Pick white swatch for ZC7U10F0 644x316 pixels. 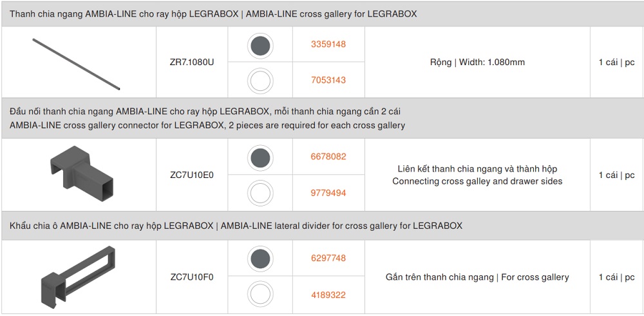click(x=260, y=295)
